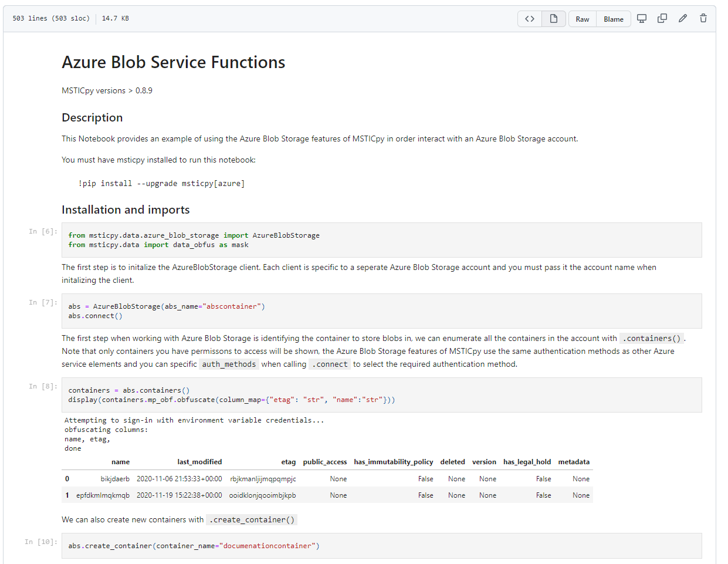Click the Azure Blob Service Functions heading
The height and width of the screenshot is (564, 728).
point(174,62)
